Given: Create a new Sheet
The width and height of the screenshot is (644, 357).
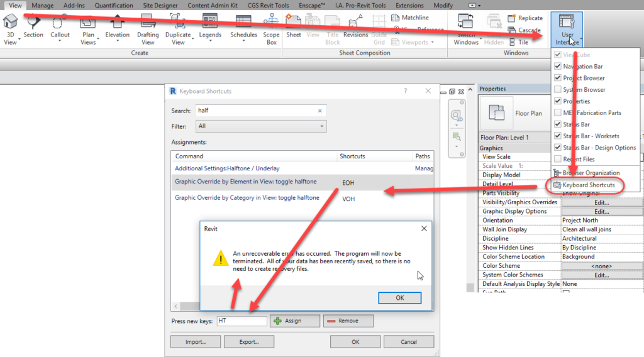Looking at the screenshot, I should [293, 27].
